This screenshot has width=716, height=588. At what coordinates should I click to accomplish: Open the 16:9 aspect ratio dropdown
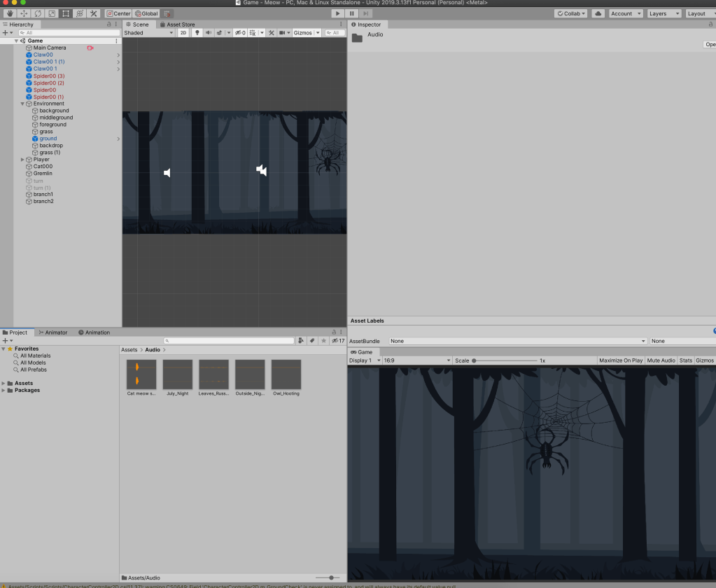pyautogui.click(x=416, y=360)
